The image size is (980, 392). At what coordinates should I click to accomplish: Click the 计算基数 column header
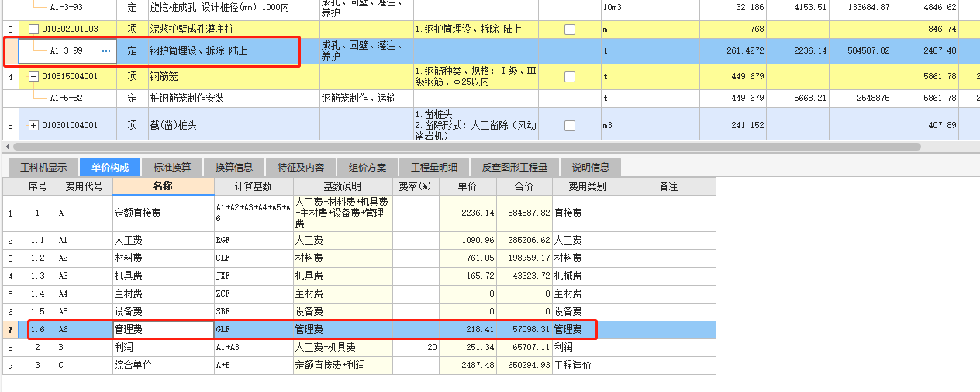(254, 186)
